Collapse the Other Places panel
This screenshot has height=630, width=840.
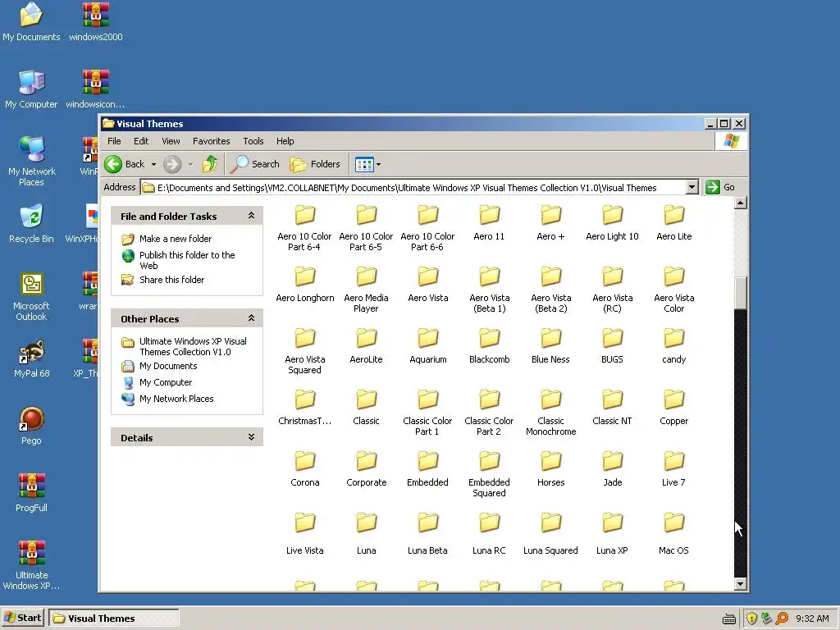(251, 318)
